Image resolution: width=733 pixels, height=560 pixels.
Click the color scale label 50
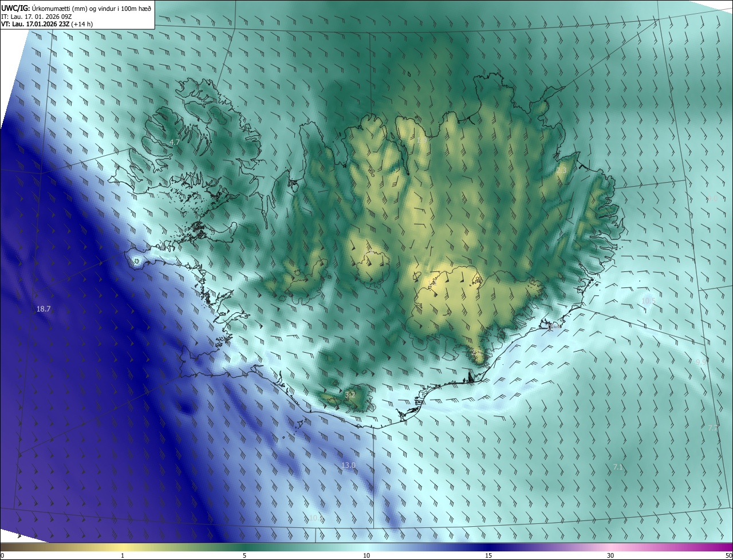click(728, 555)
